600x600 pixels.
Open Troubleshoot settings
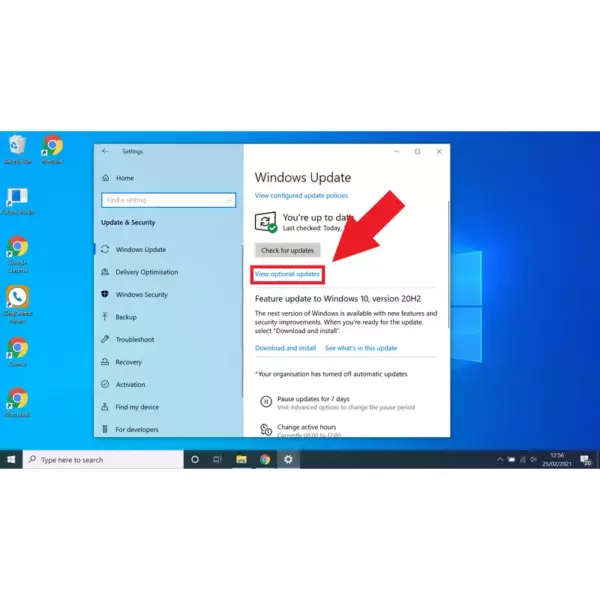(x=135, y=339)
